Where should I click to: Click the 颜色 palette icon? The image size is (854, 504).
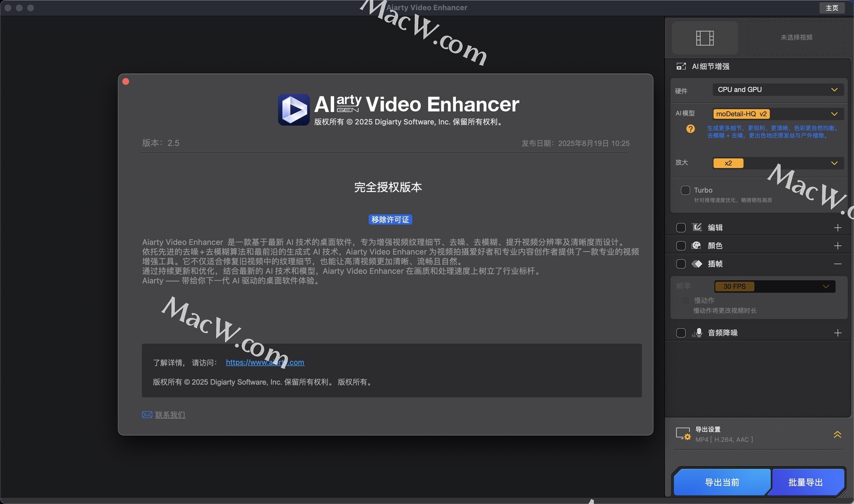click(x=697, y=245)
